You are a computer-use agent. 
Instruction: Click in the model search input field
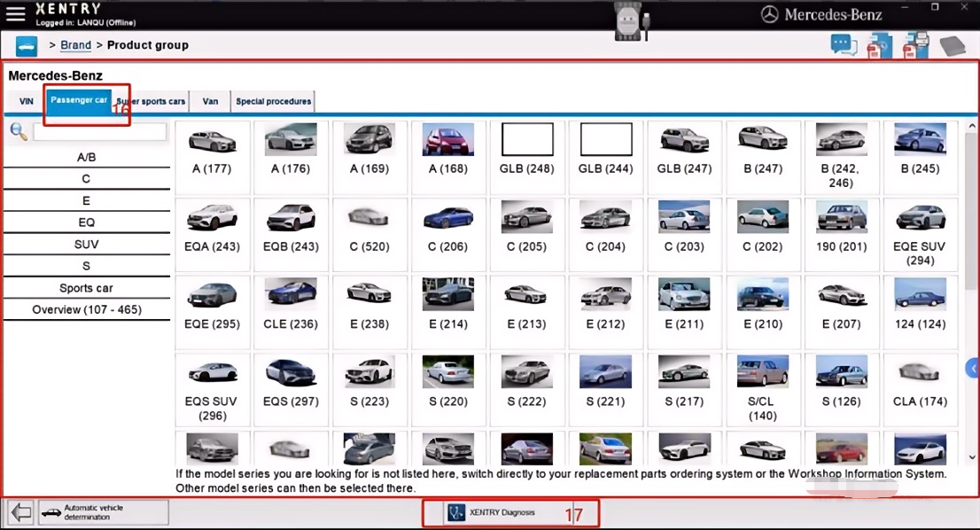point(99,132)
